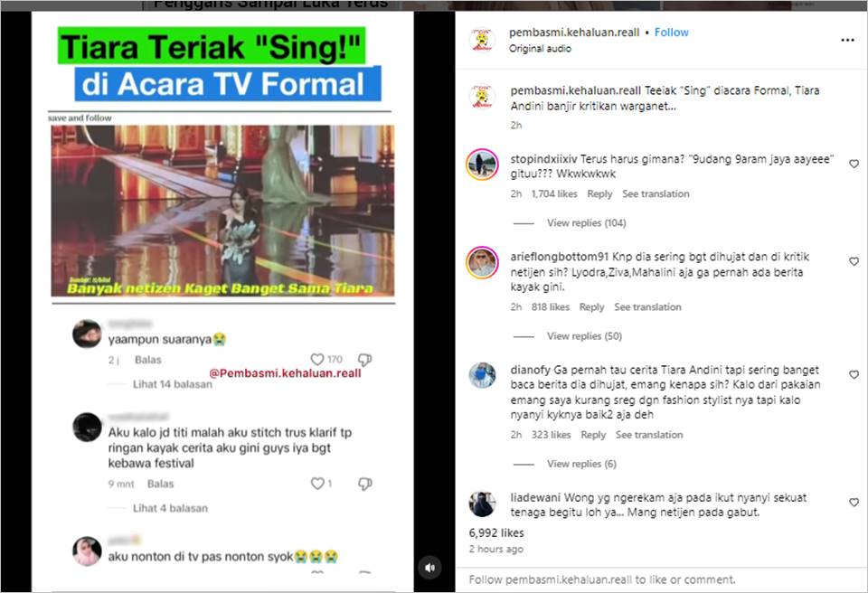Expand View replies (50)
Image resolution: width=868 pixels, height=593 pixels.
coord(584,336)
